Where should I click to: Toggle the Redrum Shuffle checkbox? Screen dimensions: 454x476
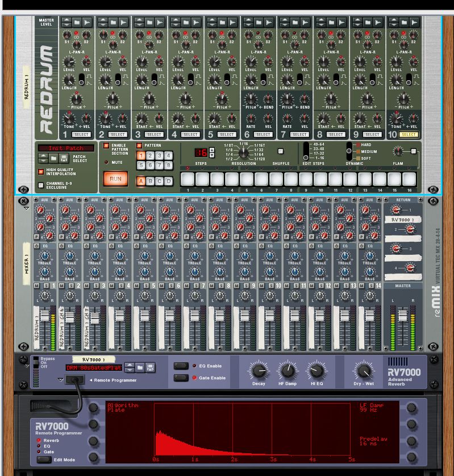click(281, 151)
